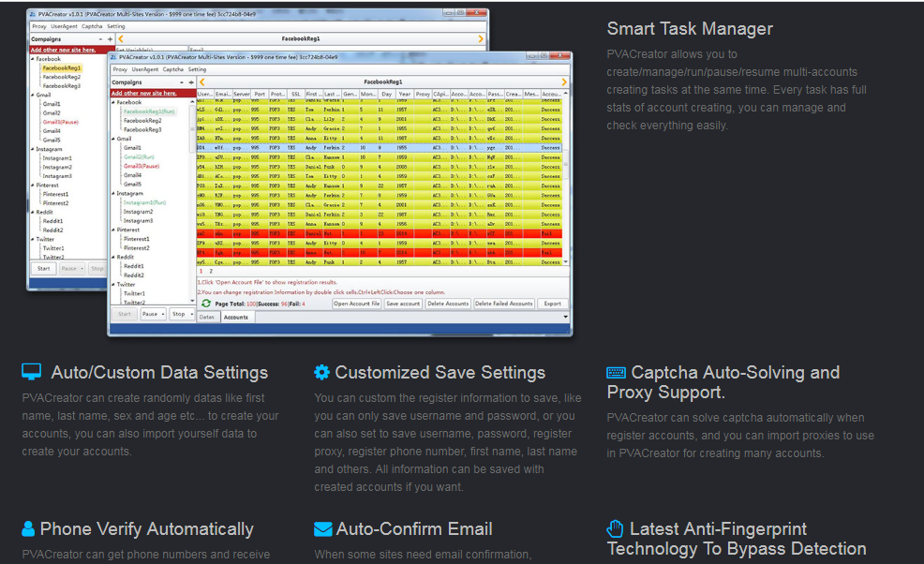924x564 pixels.
Task: Click the keyboard icon beside Captcha Auto-Solving
Action: (x=616, y=373)
